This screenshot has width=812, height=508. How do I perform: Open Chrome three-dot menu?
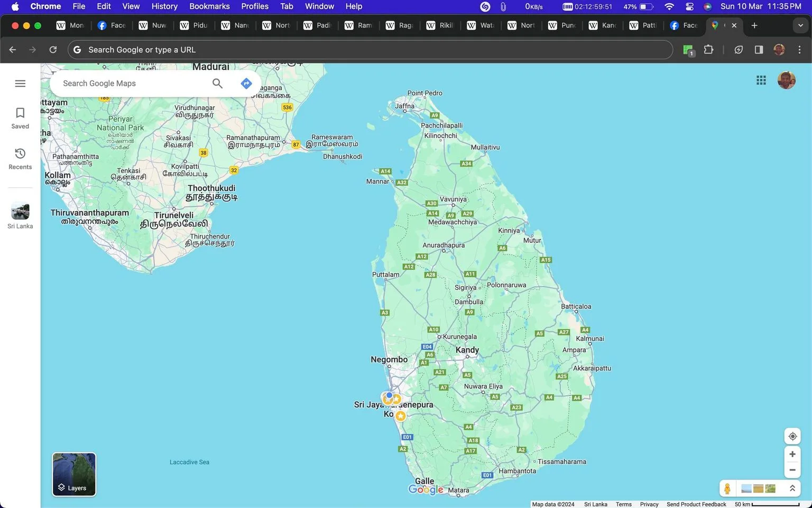pos(799,50)
